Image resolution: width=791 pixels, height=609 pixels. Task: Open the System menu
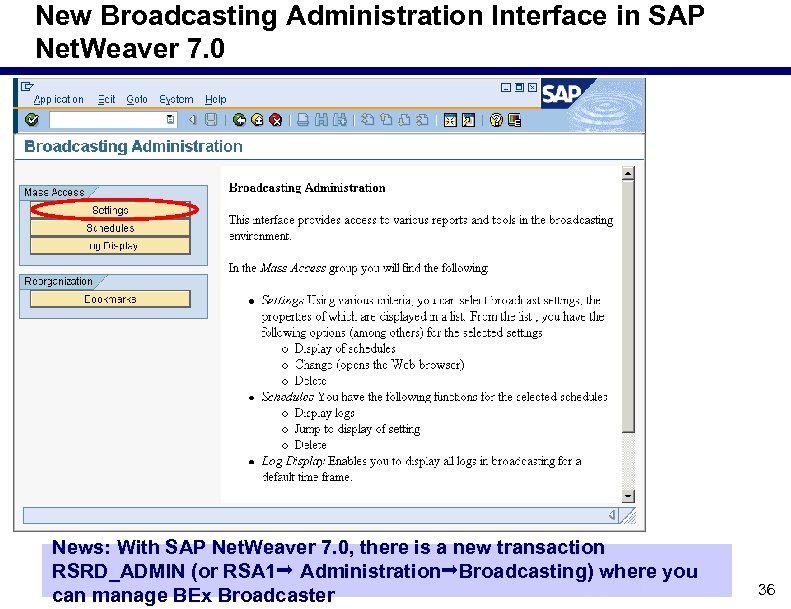point(176,99)
